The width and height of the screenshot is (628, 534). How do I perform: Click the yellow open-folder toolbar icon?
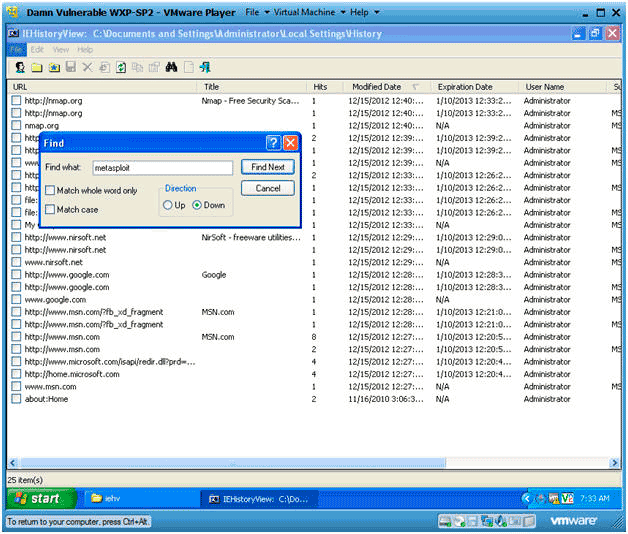coord(37,67)
